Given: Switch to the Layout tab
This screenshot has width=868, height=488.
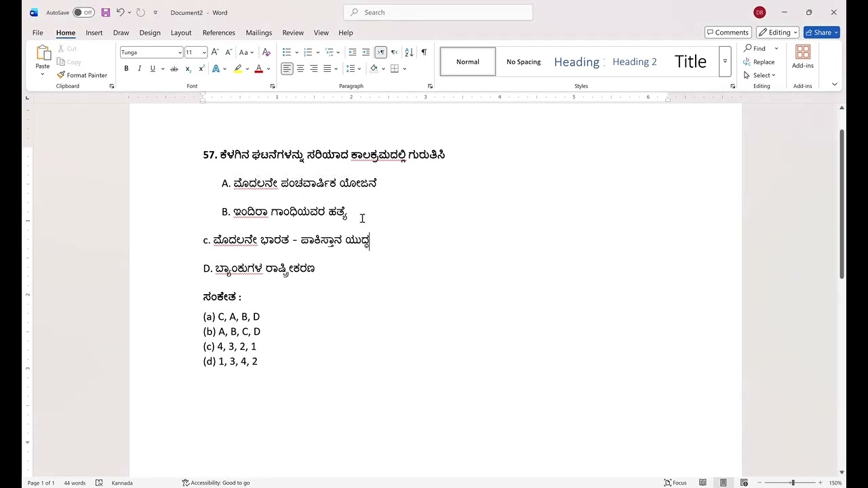Looking at the screenshot, I should (x=181, y=33).
